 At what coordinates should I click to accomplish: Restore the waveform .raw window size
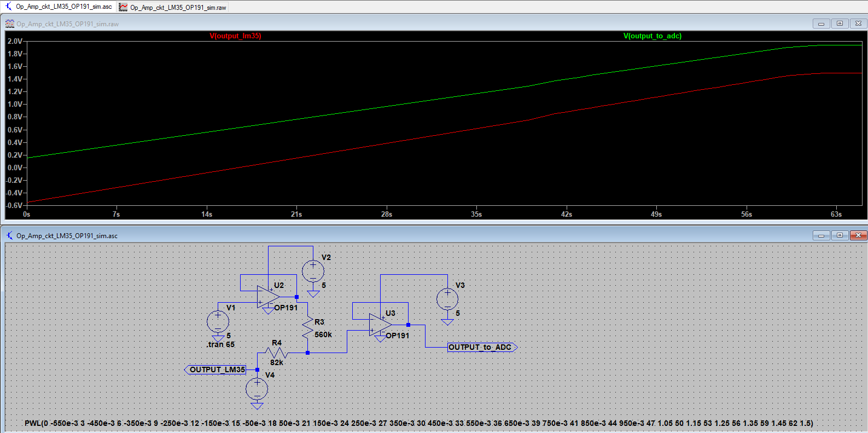point(840,24)
